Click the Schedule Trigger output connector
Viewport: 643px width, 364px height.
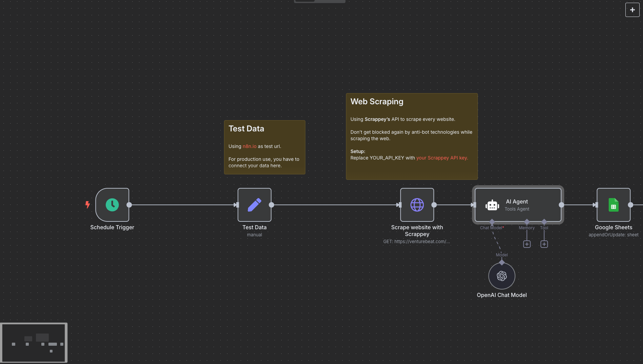129,205
